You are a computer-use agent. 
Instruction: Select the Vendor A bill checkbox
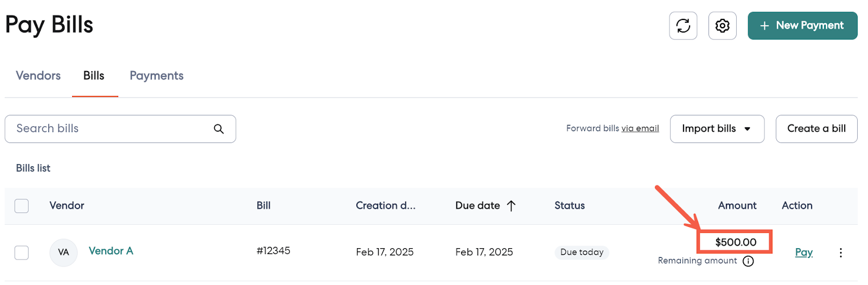[x=22, y=252]
